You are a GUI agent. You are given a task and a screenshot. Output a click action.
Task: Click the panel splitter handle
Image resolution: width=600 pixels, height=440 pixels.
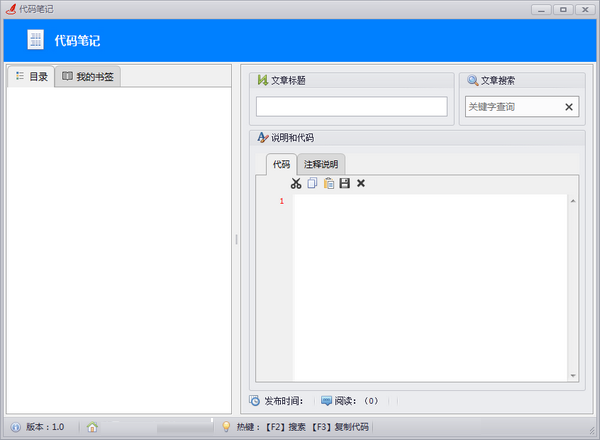[236, 240]
